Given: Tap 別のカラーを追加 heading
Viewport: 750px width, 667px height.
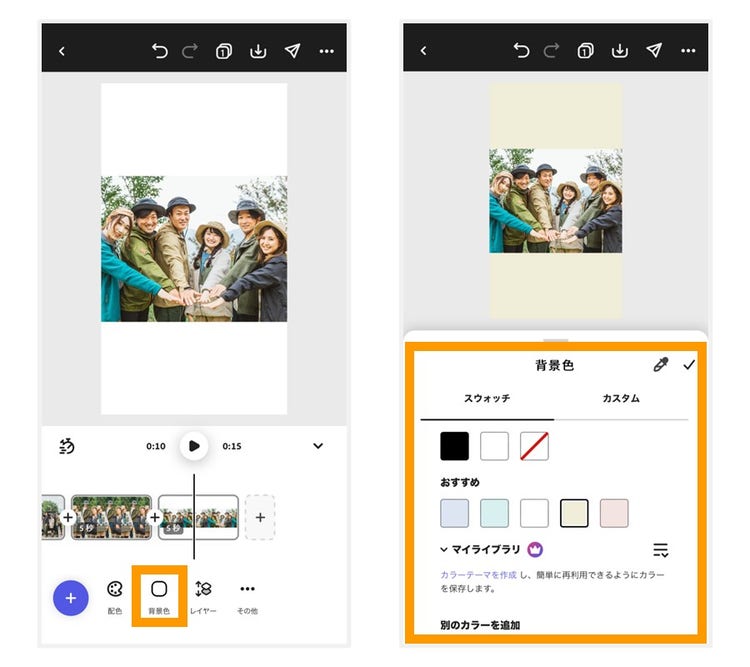Looking at the screenshot, I should [480, 625].
